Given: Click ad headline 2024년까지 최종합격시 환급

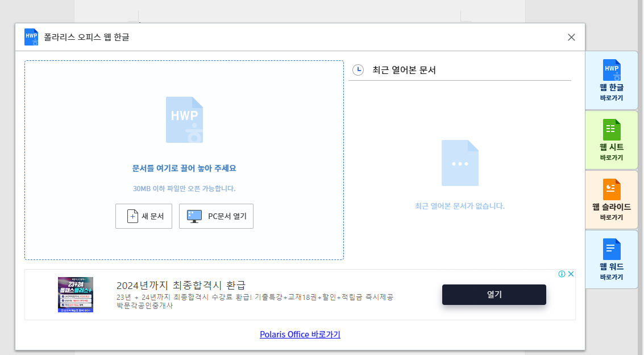Looking at the screenshot, I should [x=181, y=285].
